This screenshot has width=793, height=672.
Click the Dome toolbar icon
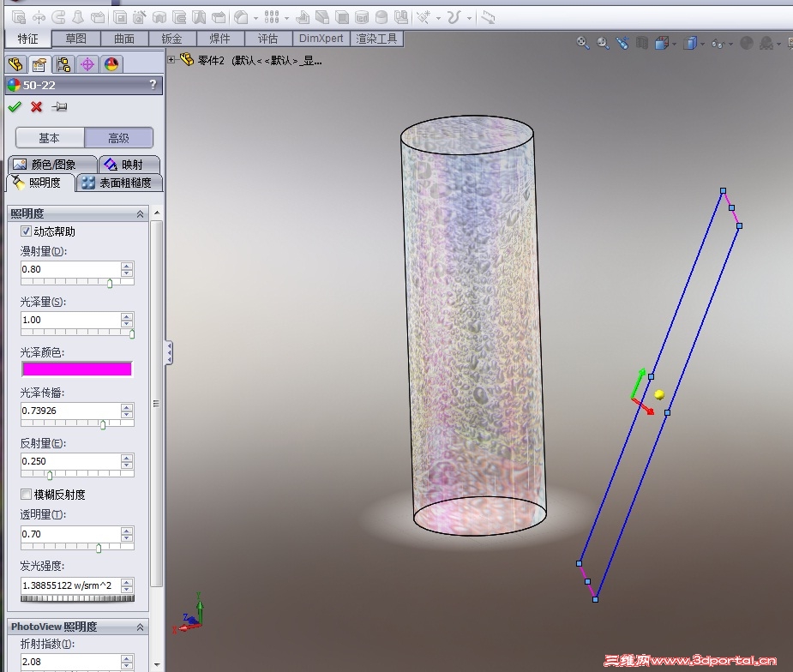(x=381, y=18)
